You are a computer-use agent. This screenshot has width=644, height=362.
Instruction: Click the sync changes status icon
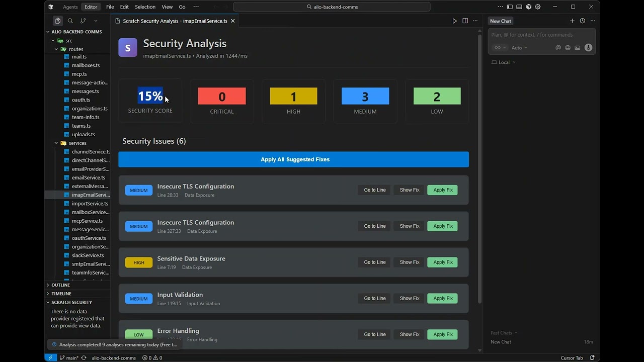[84, 358]
